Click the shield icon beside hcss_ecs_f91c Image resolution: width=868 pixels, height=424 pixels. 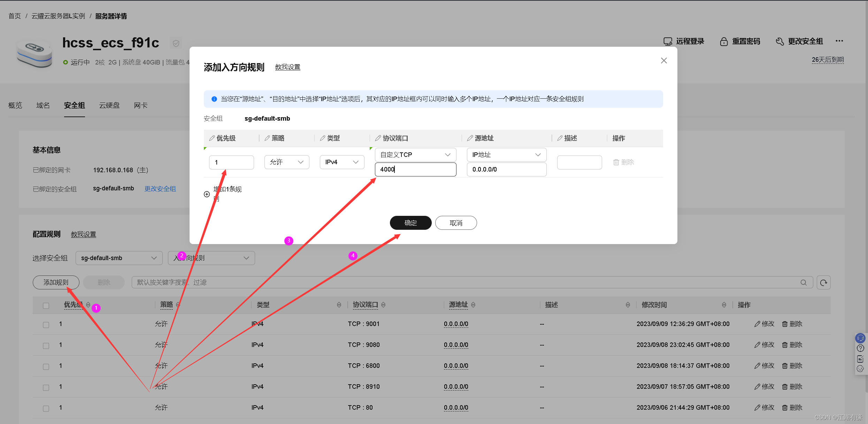[176, 43]
